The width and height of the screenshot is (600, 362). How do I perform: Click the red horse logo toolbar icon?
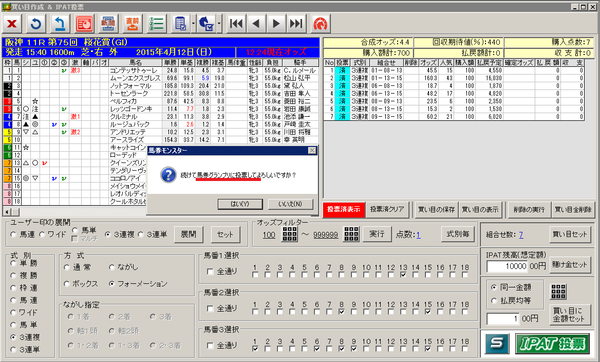click(x=320, y=24)
